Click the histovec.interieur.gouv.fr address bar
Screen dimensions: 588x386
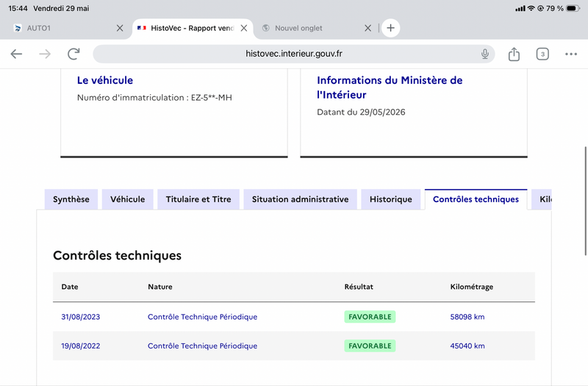[x=293, y=54]
